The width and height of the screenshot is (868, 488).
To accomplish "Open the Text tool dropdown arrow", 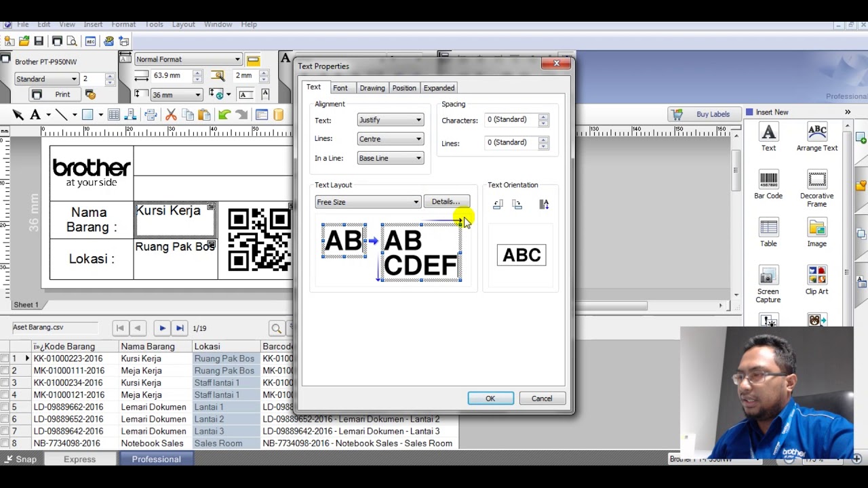I will (x=47, y=115).
